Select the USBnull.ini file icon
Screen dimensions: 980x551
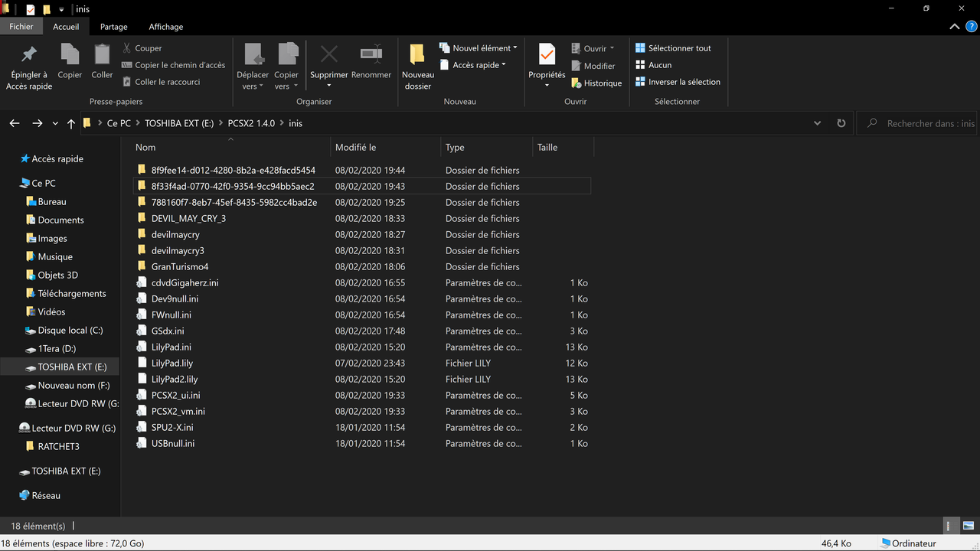[x=142, y=444]
